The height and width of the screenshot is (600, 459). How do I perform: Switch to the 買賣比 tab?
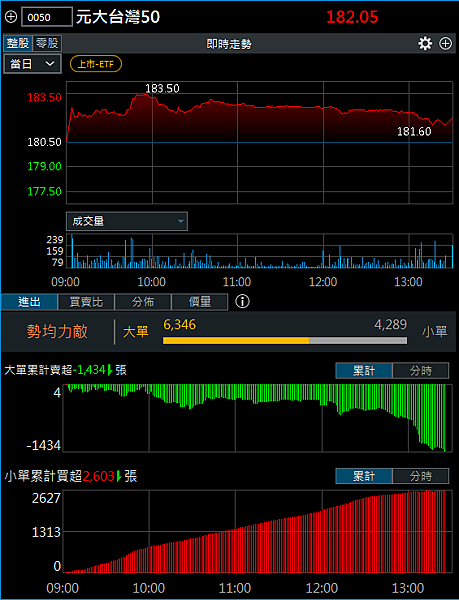point(86,302)
